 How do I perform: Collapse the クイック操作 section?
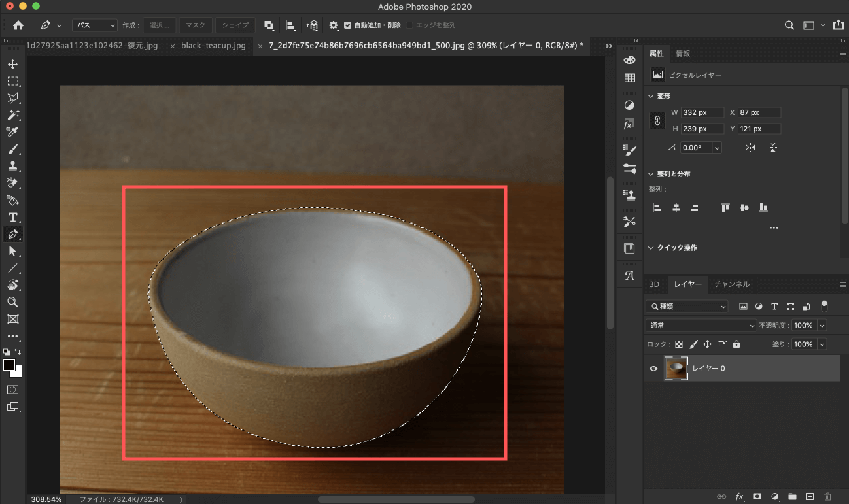(651, 248)
